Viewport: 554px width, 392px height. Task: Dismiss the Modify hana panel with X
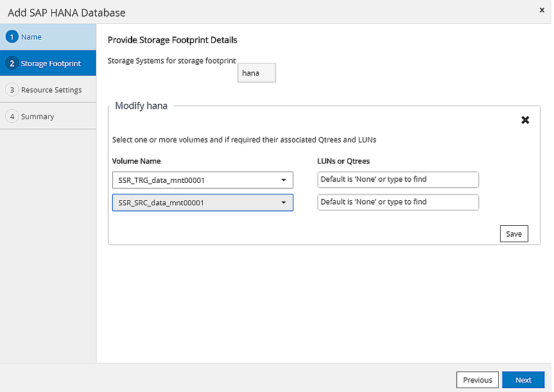[x=525, y=120]
